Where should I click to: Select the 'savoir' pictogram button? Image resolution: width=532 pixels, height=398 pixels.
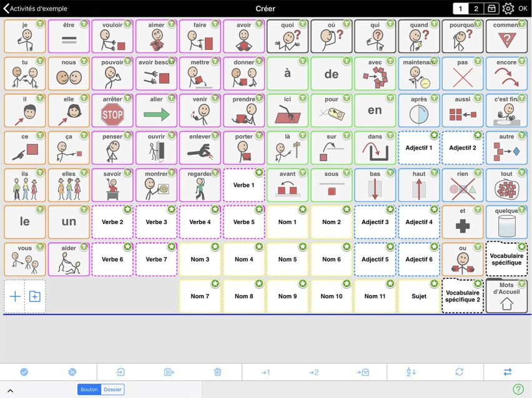click(x=112, y=185)
